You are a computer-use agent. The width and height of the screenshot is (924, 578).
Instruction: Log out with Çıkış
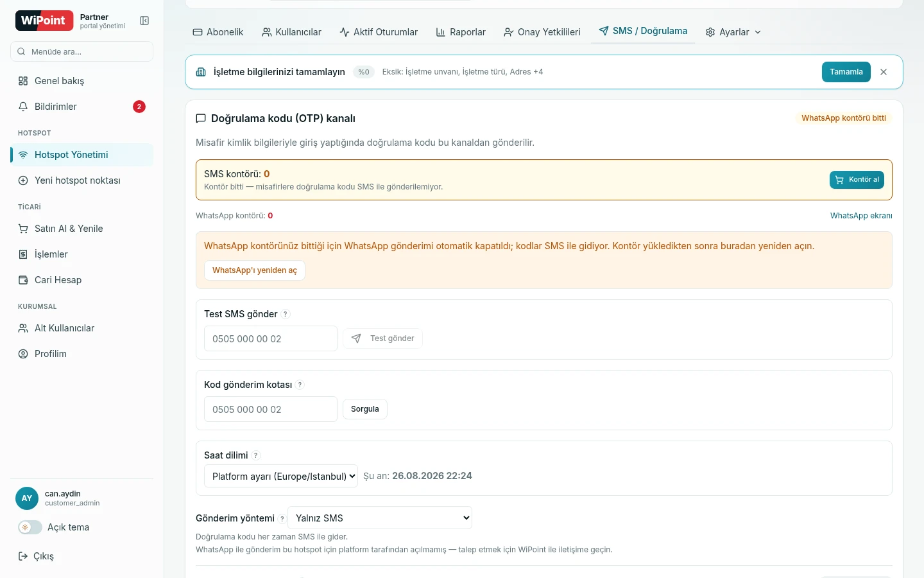(37, 556)
